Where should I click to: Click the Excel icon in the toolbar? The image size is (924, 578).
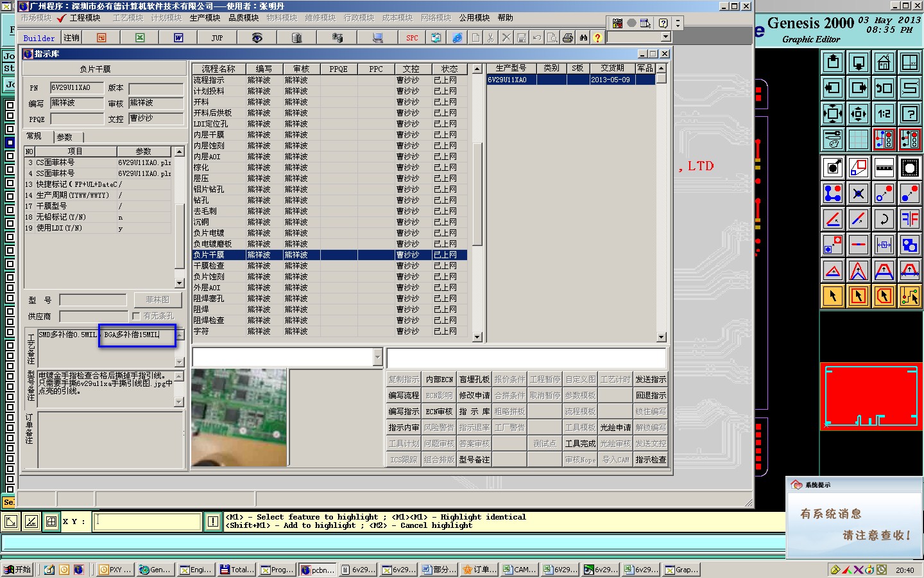click(x=140, y=38)
